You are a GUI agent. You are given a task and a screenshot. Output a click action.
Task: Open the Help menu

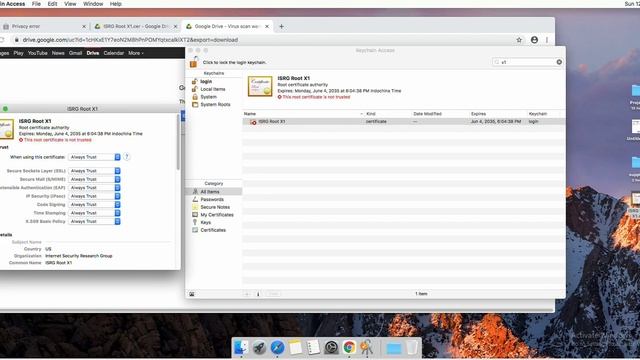(116, 4)
